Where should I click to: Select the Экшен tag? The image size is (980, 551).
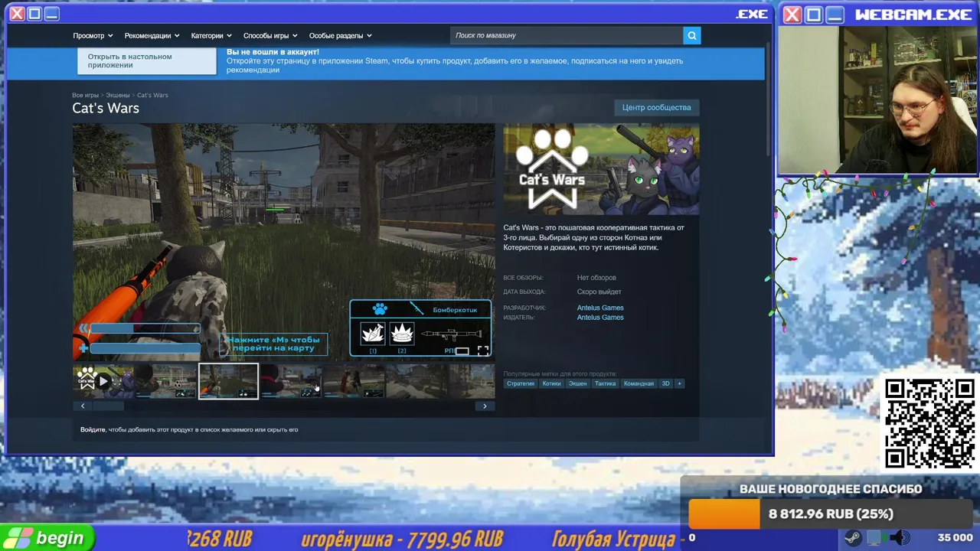point(577,383)
